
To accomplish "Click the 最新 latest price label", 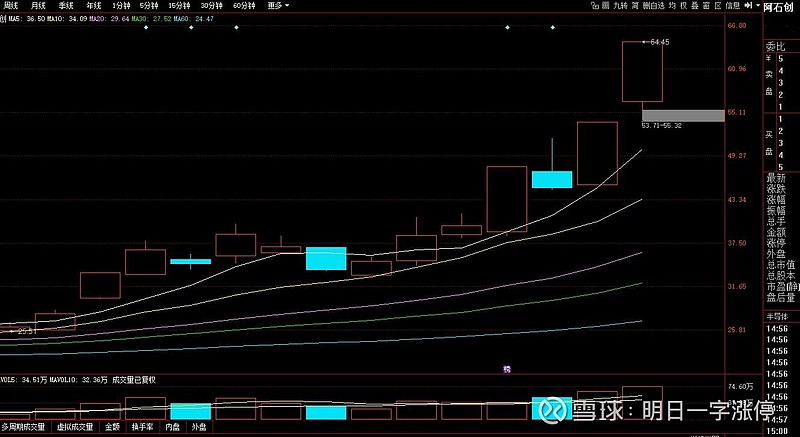I will pyautogui.click(x=776, y=178).
